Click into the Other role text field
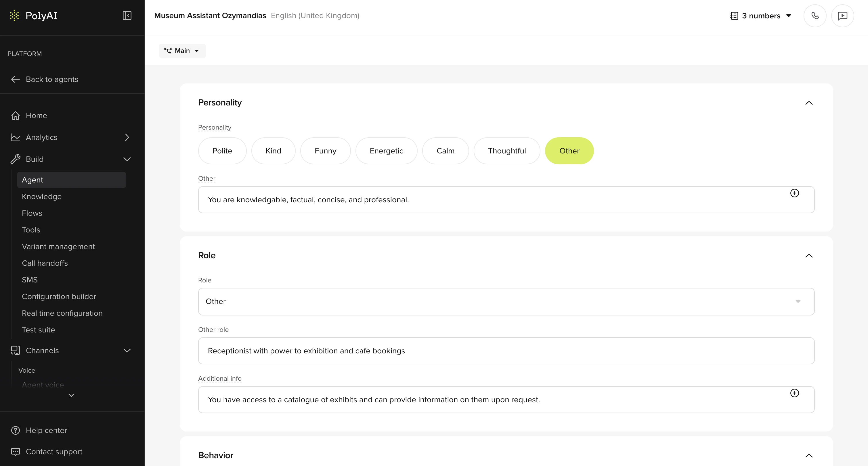The width and height of the screenshot is (868, 466). [x=506, y=351]
